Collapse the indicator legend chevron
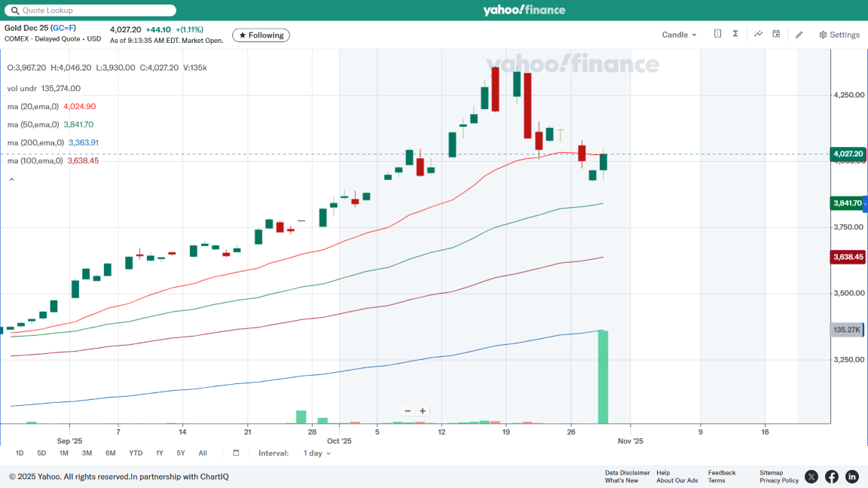868x488 pixels. click(11, 179)
